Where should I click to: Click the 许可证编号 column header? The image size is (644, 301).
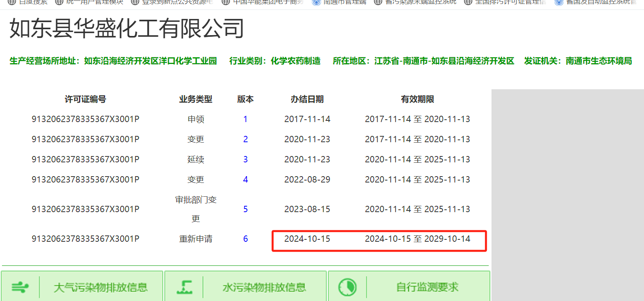85,99
